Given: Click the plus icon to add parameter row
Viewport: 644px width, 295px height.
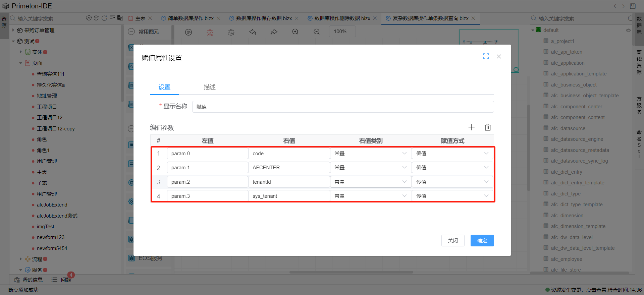Looking at the screenshot, I should 471,127.
